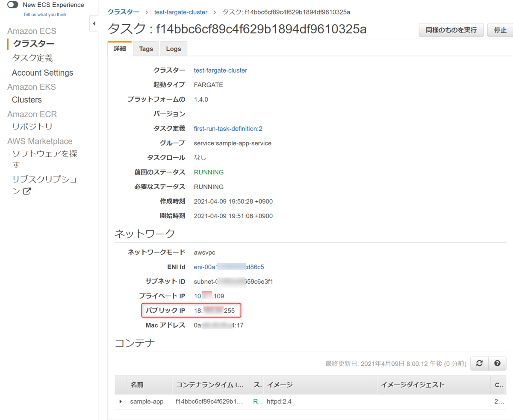Click the 停止 button to stop the task
This screenshot has width=513, height=420.
[500, 30]
